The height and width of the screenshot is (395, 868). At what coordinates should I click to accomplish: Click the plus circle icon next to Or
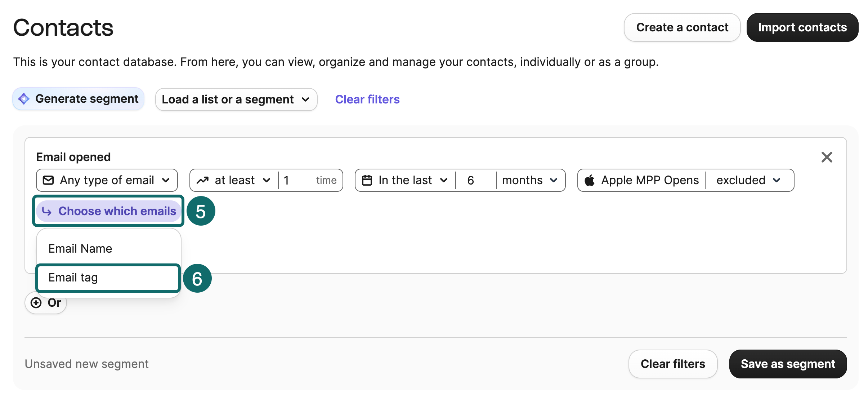coord(36,303)
